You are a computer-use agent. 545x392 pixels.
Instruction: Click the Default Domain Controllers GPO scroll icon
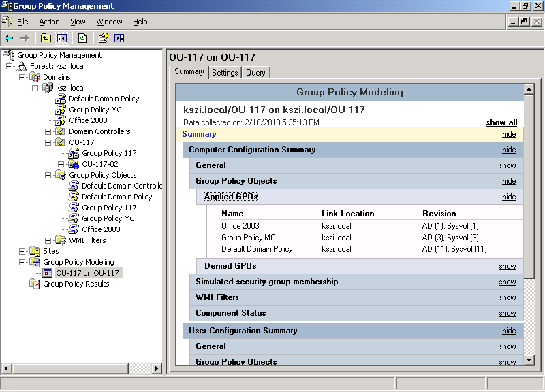coord(74,186)
